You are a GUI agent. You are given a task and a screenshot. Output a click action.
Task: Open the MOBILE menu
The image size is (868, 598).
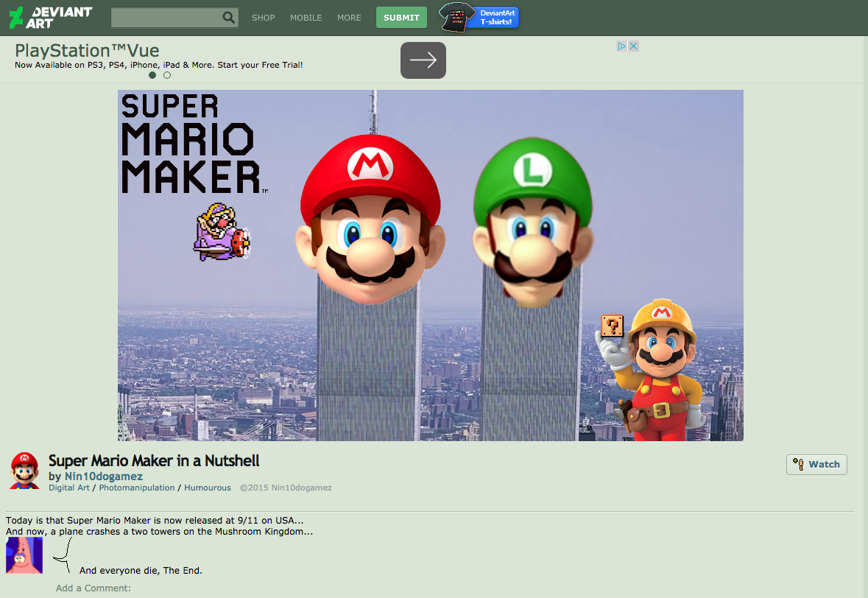point(306,18)
